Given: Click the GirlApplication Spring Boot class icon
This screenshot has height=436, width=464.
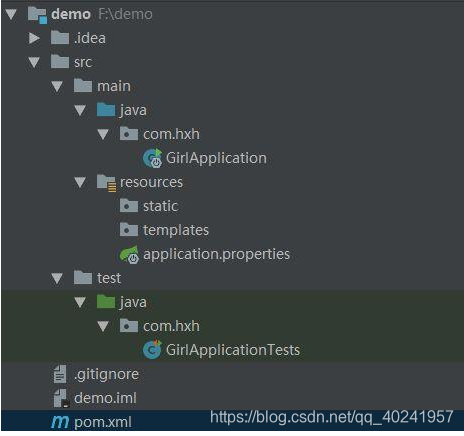Looking at the screenshot, I should tap(152, 158).
